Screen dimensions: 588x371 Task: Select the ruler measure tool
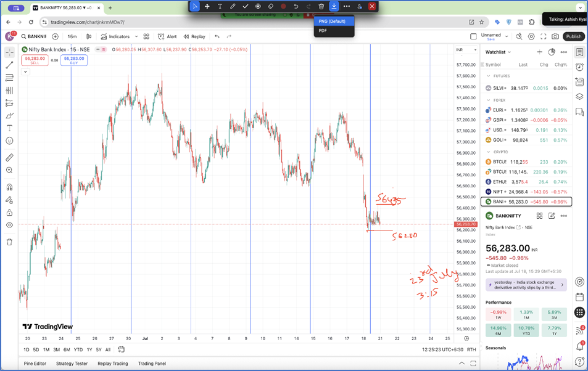pos(9,157)
